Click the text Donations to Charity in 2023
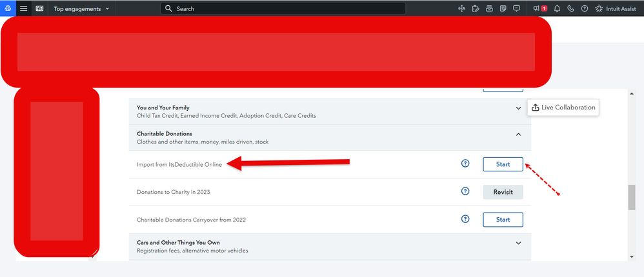Viewport: 644px width, 277px height. [x=174, y=192]
